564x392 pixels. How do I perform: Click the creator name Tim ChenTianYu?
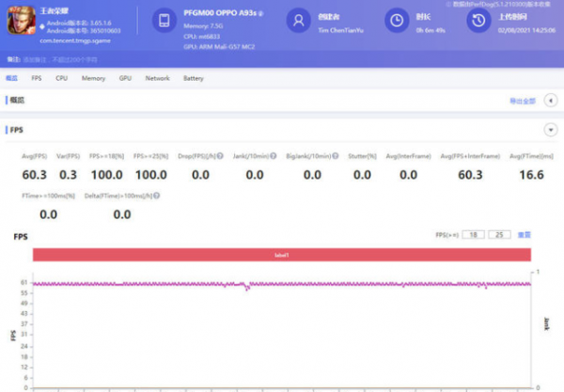tap(341, 30)
